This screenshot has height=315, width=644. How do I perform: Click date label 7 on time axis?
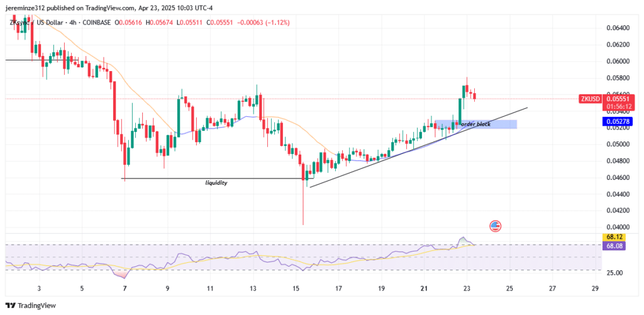pyautogui.click(x=125, y=288)
